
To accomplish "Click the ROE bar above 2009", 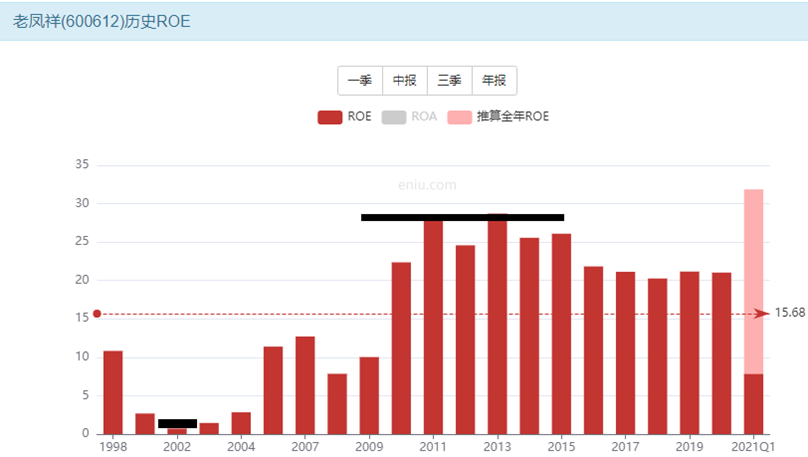I will (369, 396).
